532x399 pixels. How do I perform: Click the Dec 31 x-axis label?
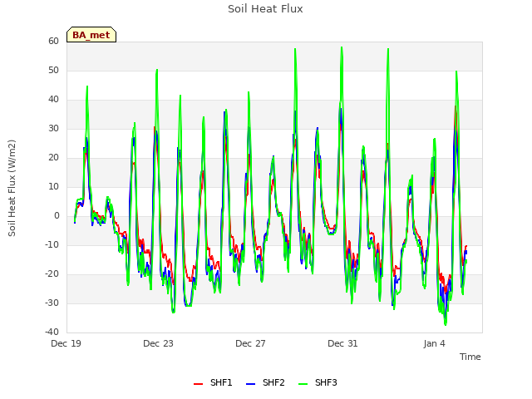tap(342, 343)
